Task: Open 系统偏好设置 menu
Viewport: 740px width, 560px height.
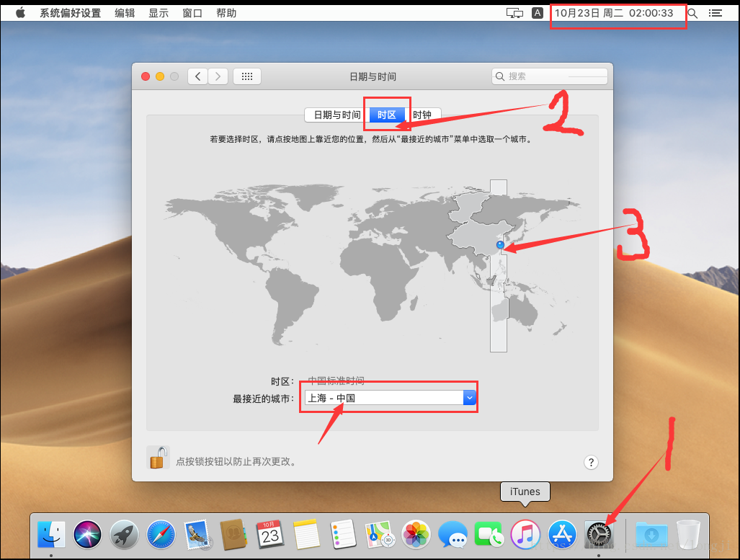Action: 71,13
